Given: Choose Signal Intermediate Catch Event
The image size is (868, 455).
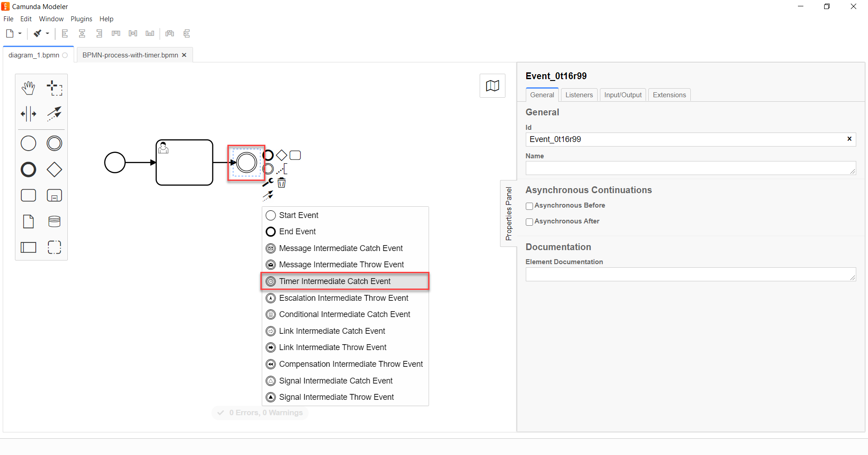Looking at the screenshot, I should tap(345, 381).
